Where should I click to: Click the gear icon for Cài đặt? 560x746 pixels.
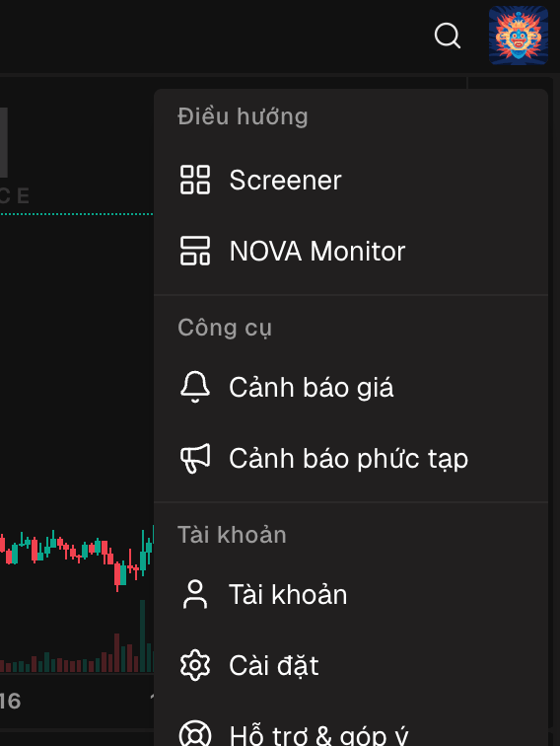[195, 665]
